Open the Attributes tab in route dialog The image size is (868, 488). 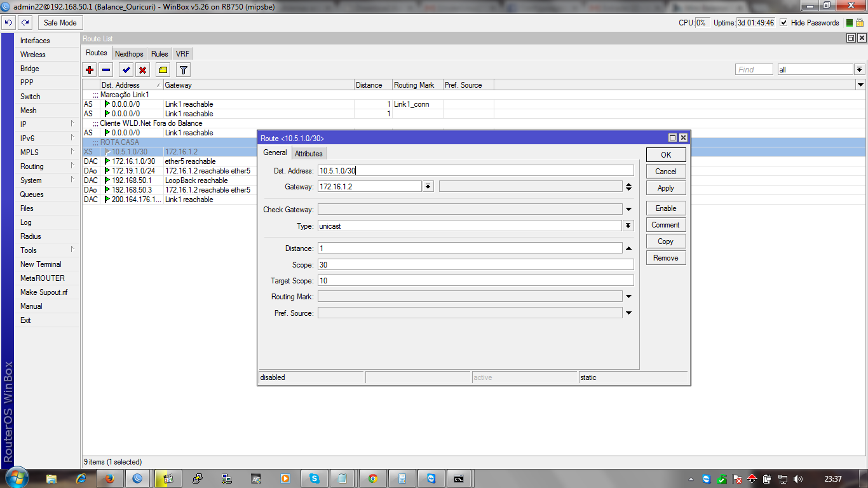(309, 153)
